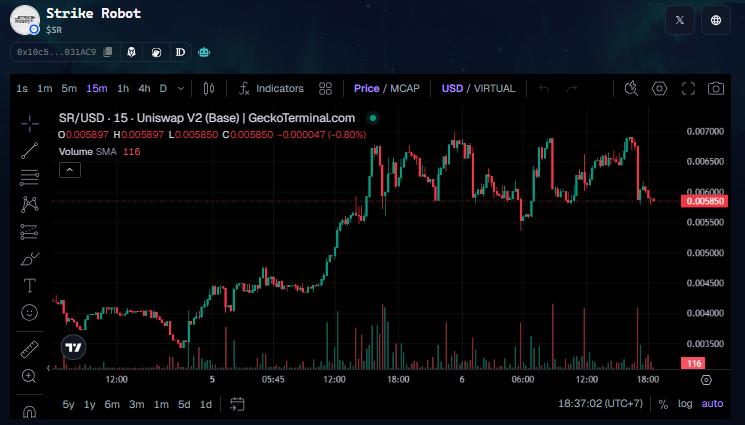Switch chart to Price view
745x425 pixels.
pos(366,88)
